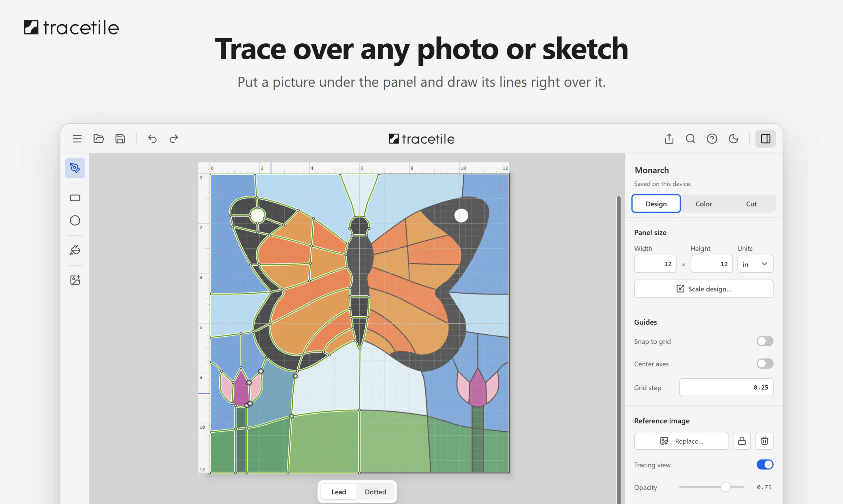Click the save disk icon

[x=120, y=139]
